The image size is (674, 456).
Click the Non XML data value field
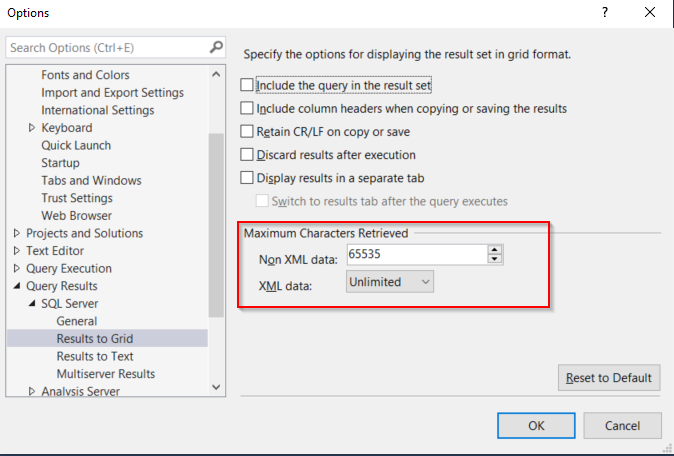tap(417, 254)
